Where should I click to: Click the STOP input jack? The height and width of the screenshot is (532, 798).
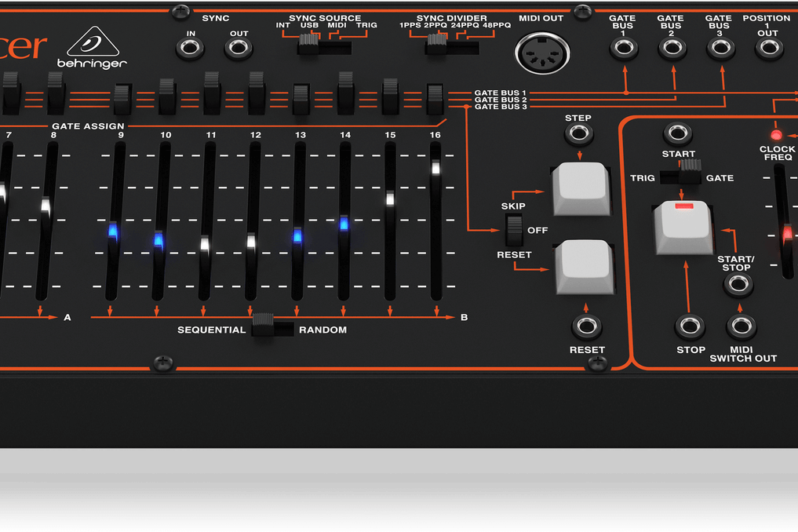[x=690, y=326]
